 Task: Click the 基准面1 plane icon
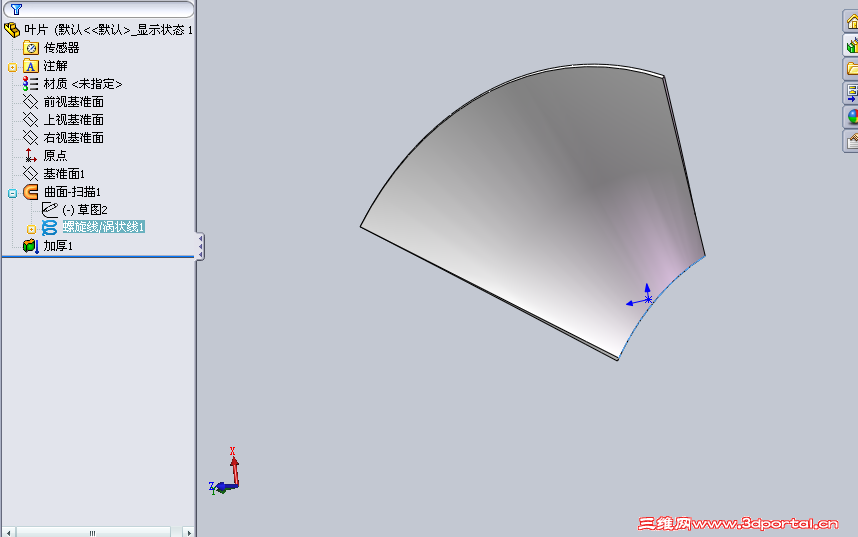point(31,174)
